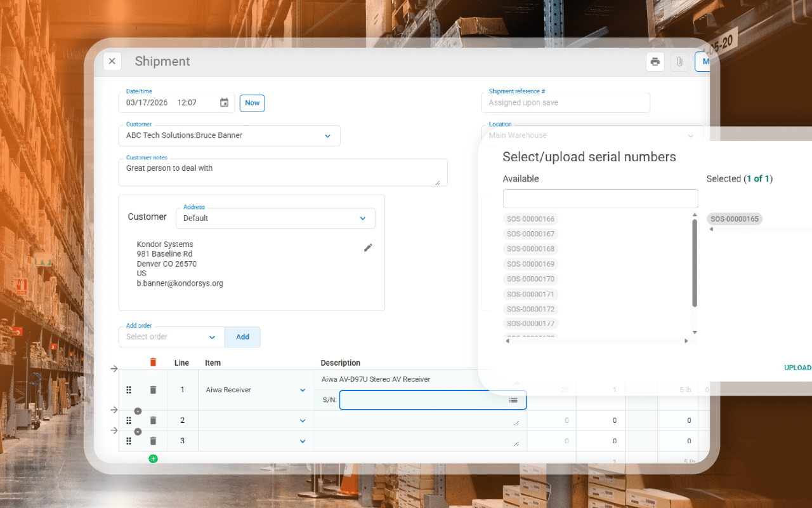Open serial number list icon in S/N field
The image size is (812, 508).
[513, 401]
